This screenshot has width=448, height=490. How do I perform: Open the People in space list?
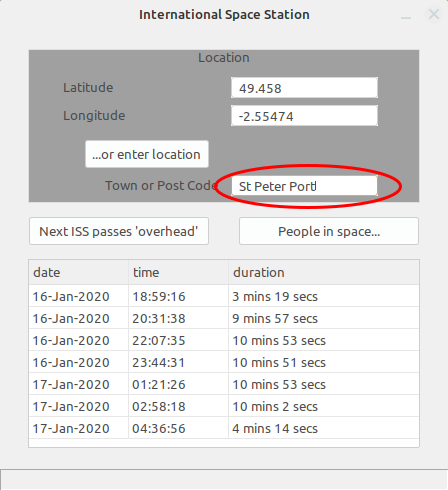coord(329,231)
